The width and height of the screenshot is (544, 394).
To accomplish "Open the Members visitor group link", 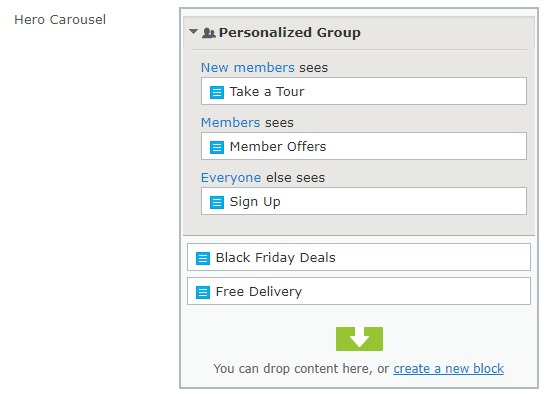I will (230, 122).
